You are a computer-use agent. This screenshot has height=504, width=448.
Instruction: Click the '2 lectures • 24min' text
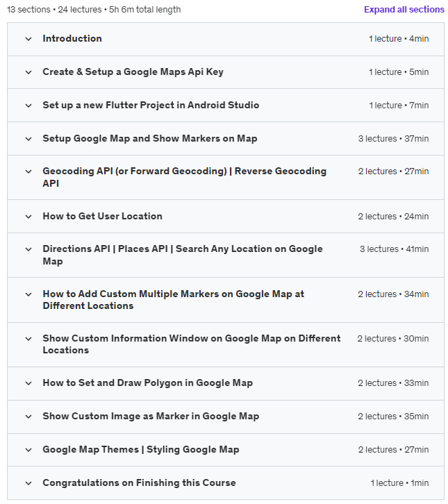394,217
